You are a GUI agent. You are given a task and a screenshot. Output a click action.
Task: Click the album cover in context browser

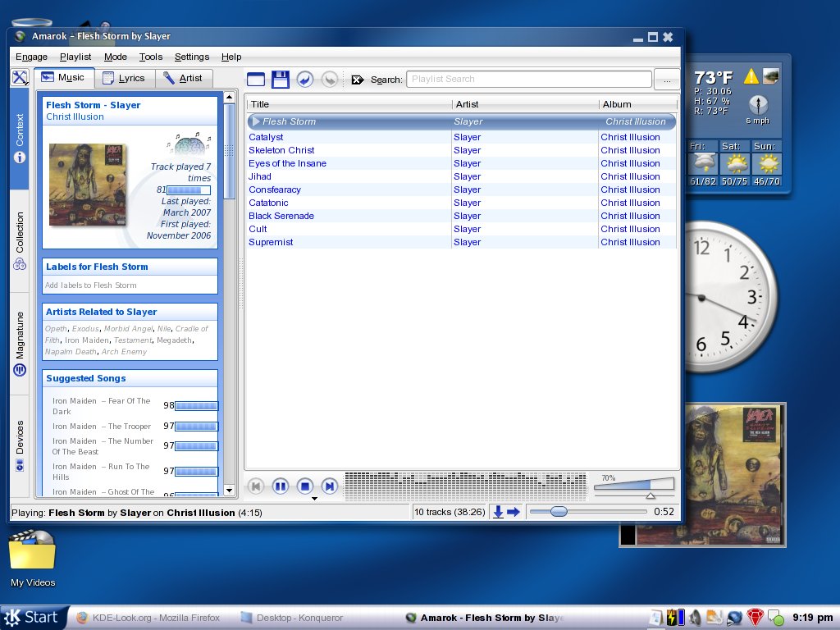(87, 185)
